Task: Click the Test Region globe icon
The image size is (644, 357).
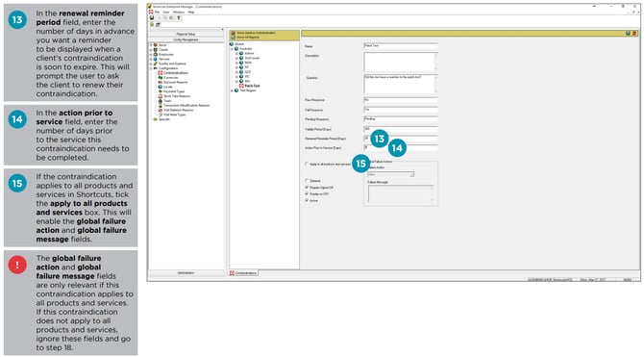Action: pyautogui.click(x=236, y=90)
